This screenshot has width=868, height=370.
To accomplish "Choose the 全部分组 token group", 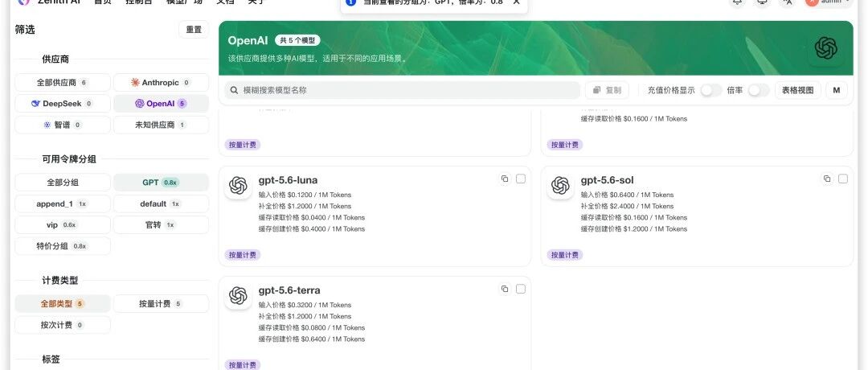I will point(63,183).
